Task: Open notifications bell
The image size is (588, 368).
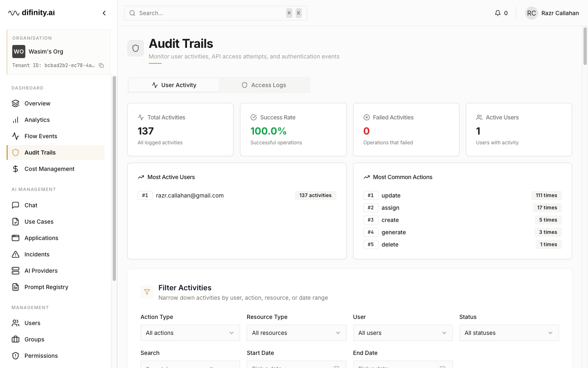Action: (x=497, y=13)
